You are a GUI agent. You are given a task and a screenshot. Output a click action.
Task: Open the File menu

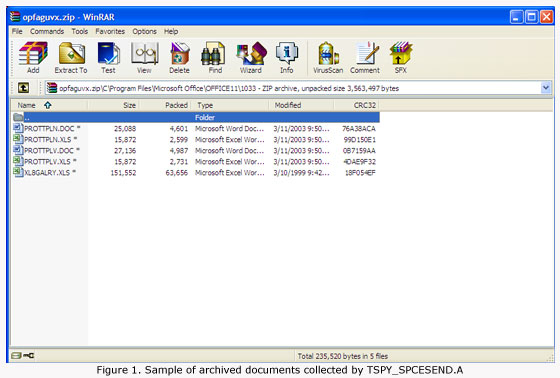coord(17,31)
